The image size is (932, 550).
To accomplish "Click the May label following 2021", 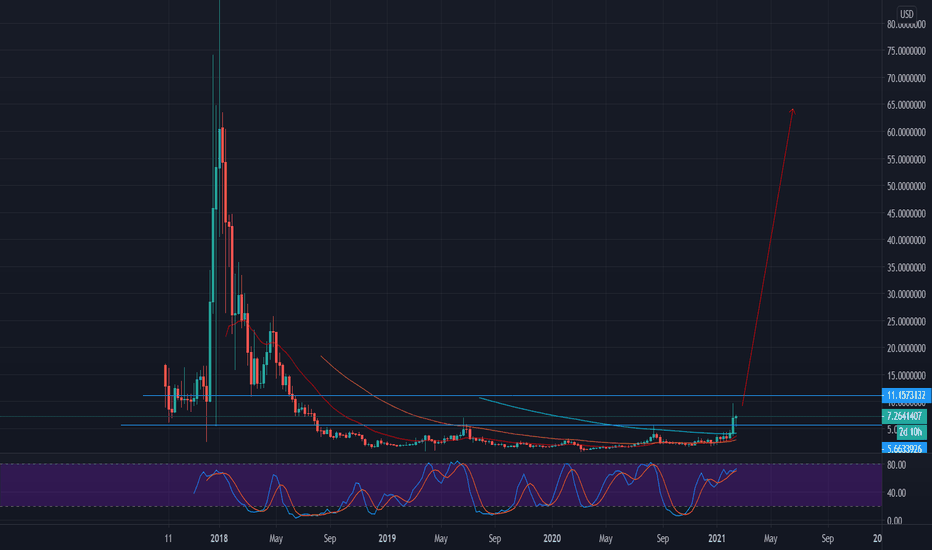I will 770,538.
